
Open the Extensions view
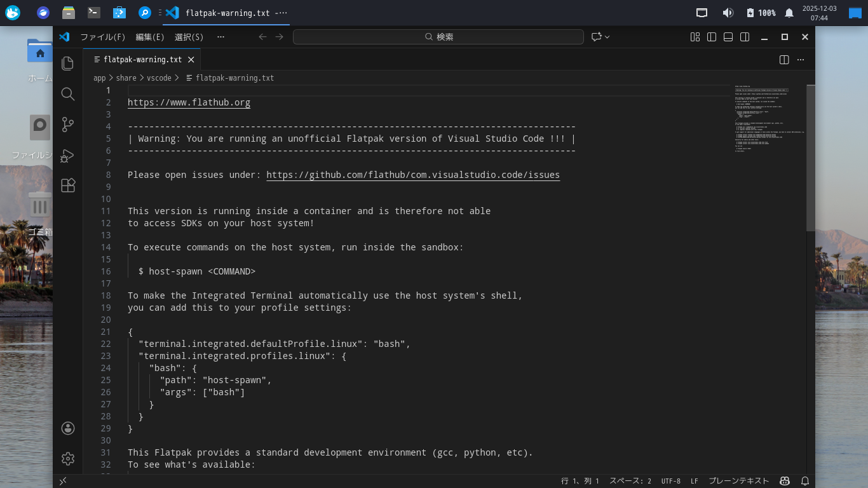pyautogui.click(x=68, y=186)
